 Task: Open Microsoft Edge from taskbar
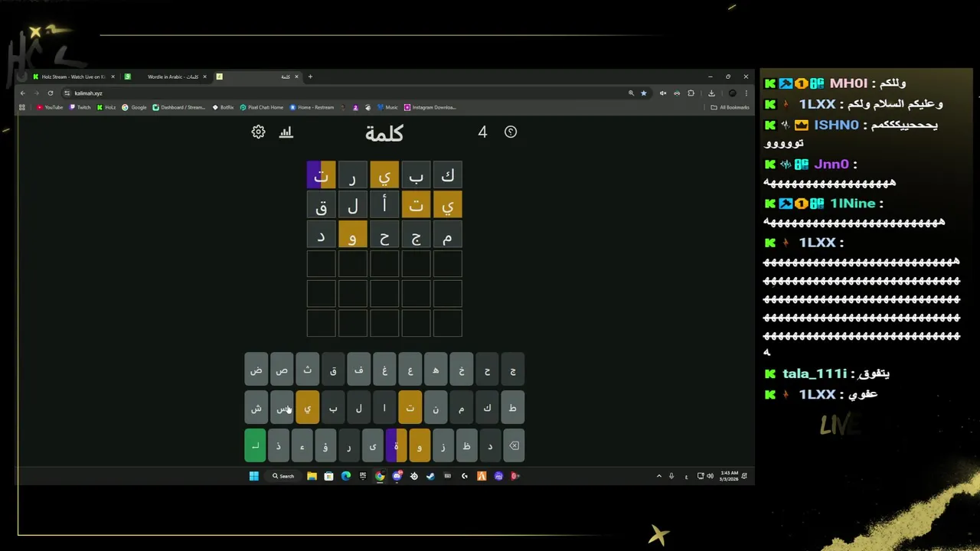(x=346, y=476)
